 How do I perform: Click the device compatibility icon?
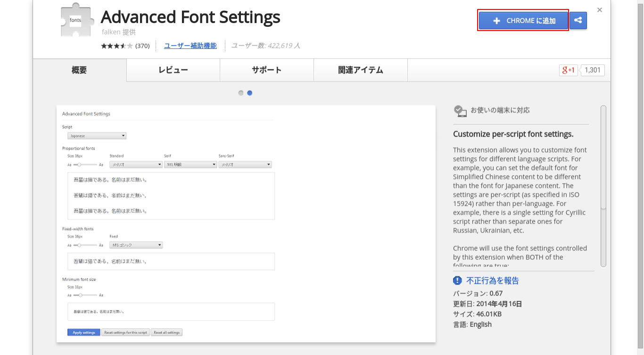click(460, 111)
